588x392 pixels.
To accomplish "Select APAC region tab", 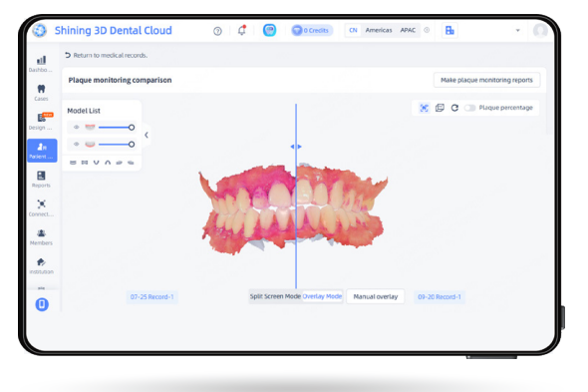I will click(x=408, y=30).
